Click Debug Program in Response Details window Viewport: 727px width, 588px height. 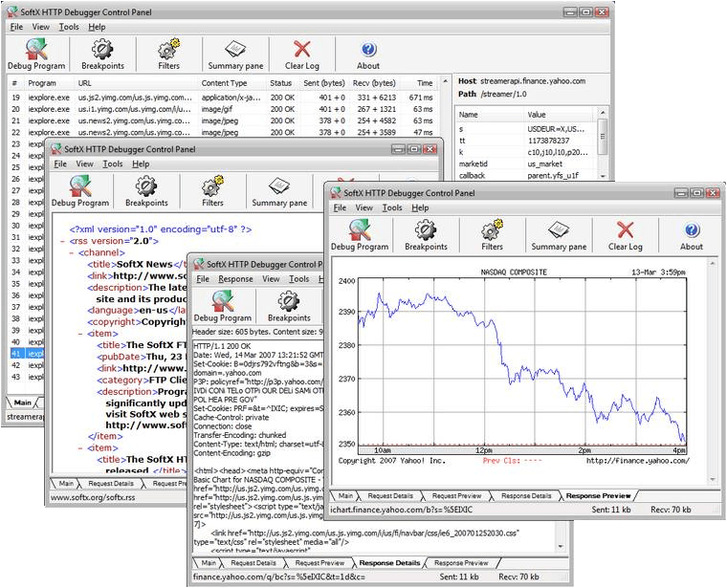(x=223, y=306)
